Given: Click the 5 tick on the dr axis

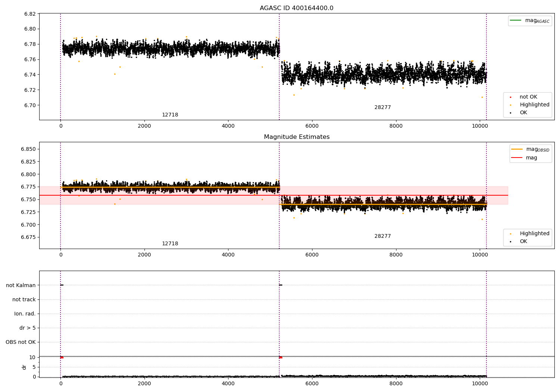Looking at the screenshot, I should [34, 367].
